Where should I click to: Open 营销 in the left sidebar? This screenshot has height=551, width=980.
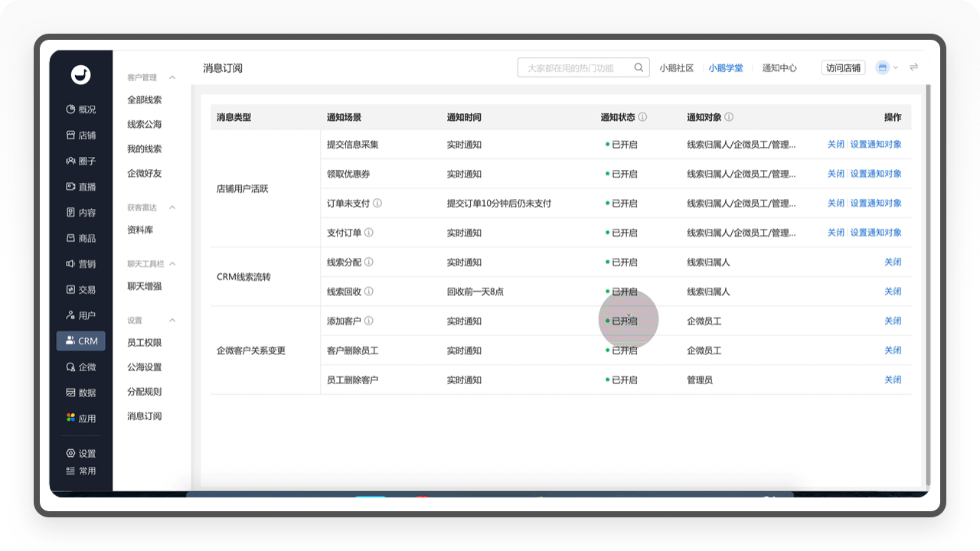tap(81, 264)
